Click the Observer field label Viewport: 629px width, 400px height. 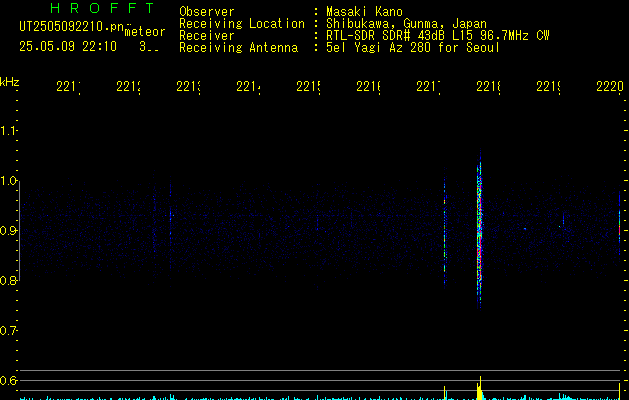click(207, 11)
